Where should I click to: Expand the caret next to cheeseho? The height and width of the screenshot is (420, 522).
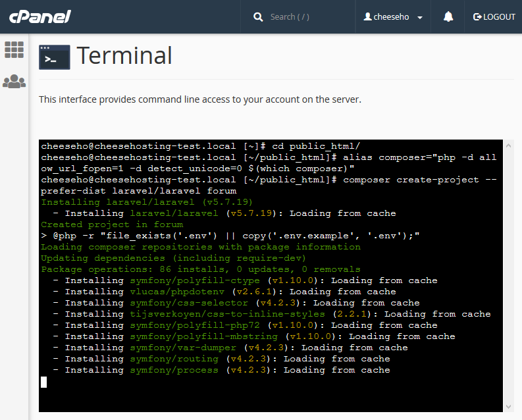tap(420, 18)
